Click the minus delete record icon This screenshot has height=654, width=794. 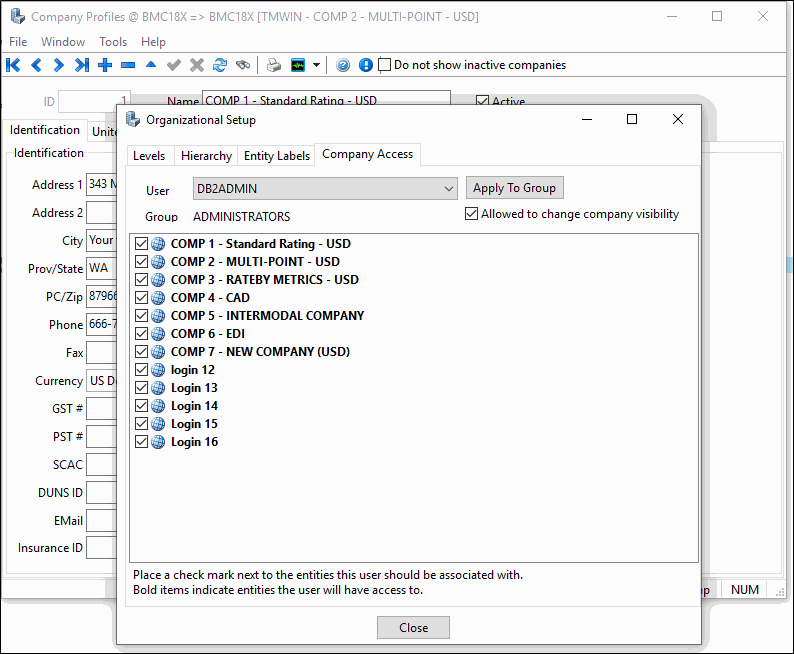(x=128, y=65)
